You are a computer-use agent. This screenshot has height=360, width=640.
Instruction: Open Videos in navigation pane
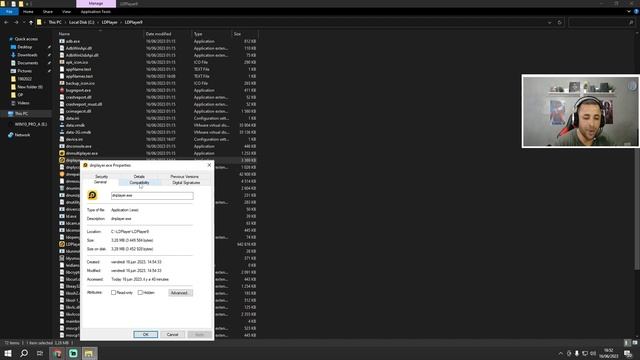pos(23,103)
